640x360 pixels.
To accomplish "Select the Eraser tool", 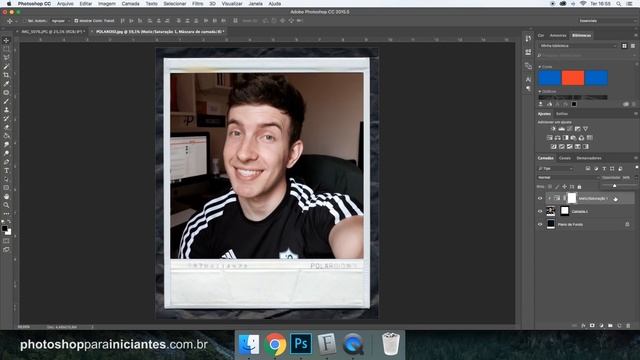I will tap(6, 127).
